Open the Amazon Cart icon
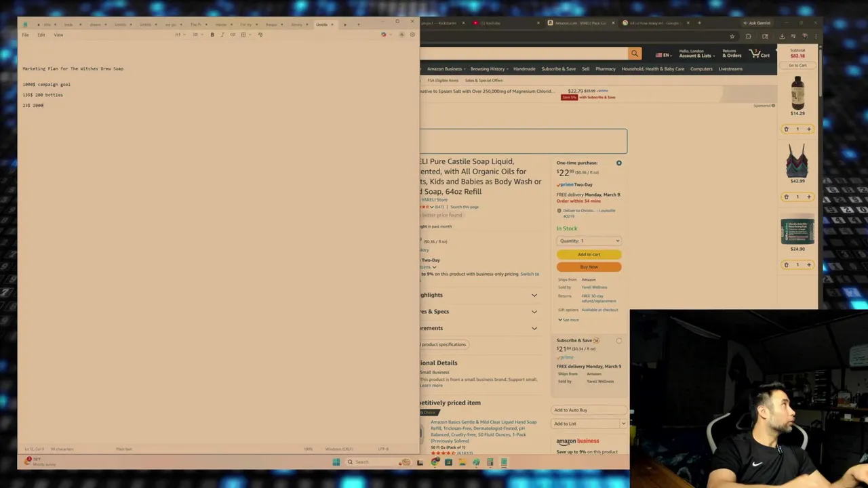This screenshot has height=488, width=868. coord(759,54)
